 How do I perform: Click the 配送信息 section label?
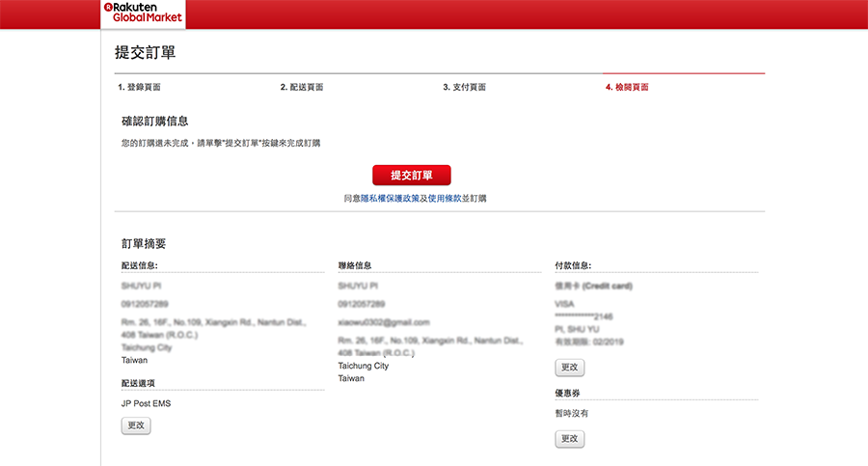pos(140,265)
